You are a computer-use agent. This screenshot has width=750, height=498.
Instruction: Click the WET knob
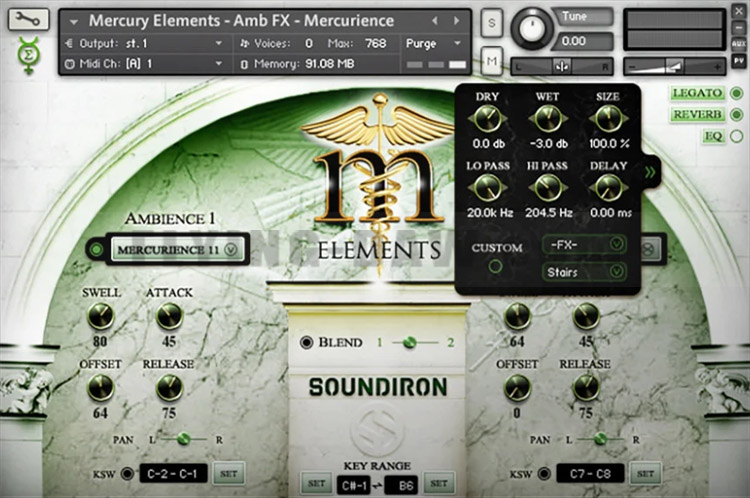(548, 118)
